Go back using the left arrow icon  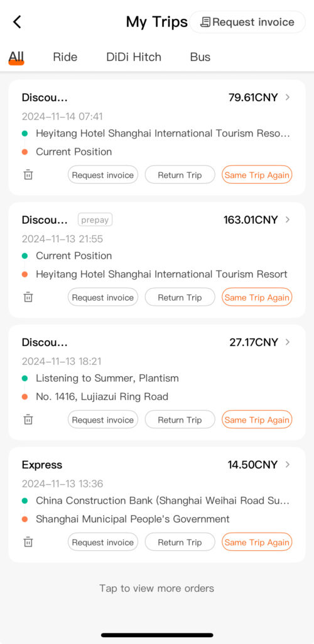pyautogui.click(x=17, y=22)
